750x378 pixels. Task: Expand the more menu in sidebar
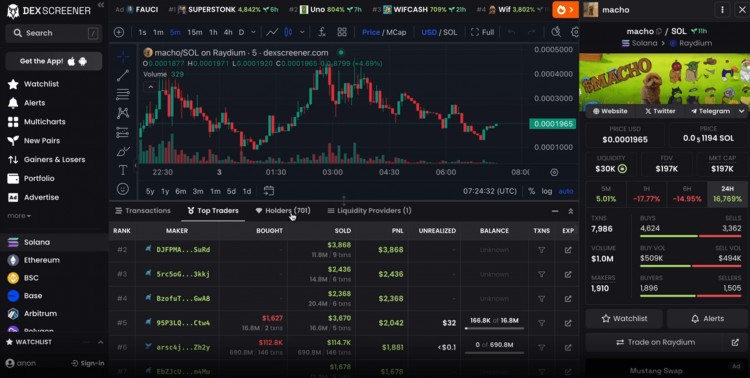pos(19,216)
